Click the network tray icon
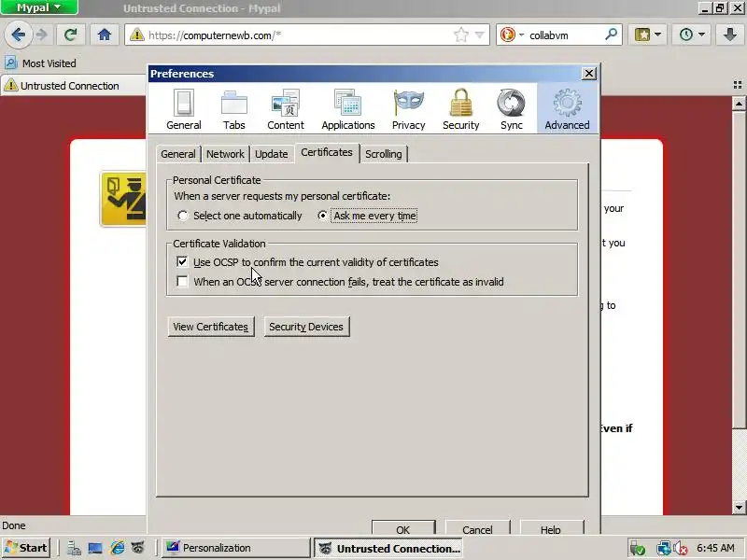 [663, 549]
